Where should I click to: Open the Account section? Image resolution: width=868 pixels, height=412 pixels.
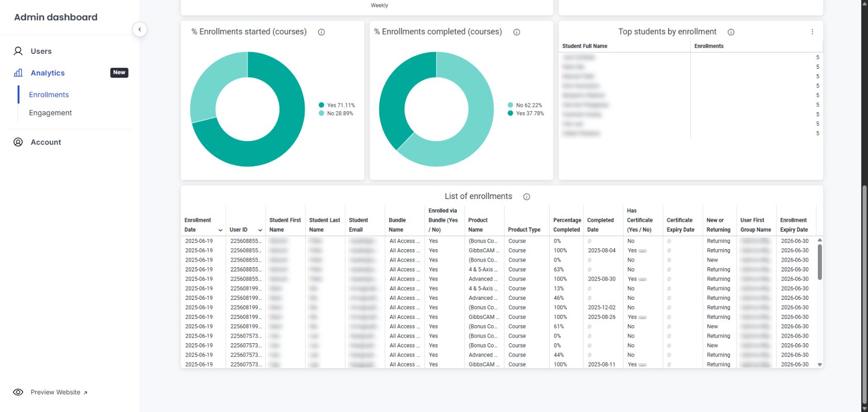45,142
